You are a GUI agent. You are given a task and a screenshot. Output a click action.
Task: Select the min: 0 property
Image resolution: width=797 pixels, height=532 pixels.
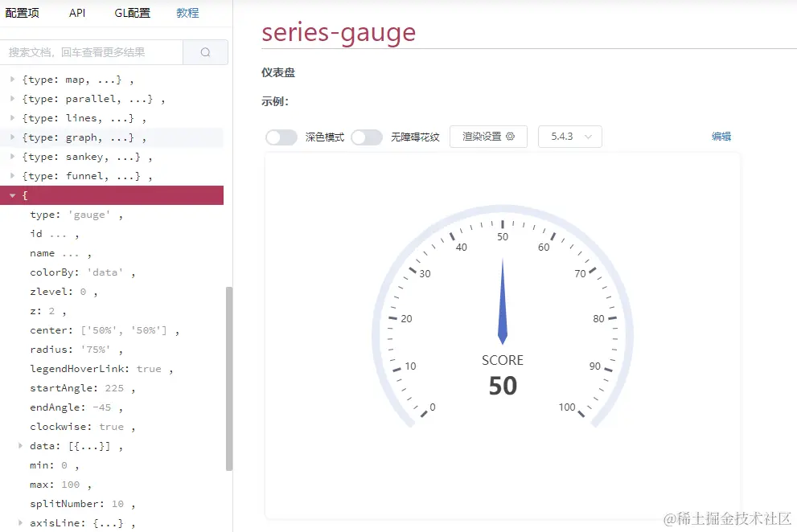click(x=55, y=465)
